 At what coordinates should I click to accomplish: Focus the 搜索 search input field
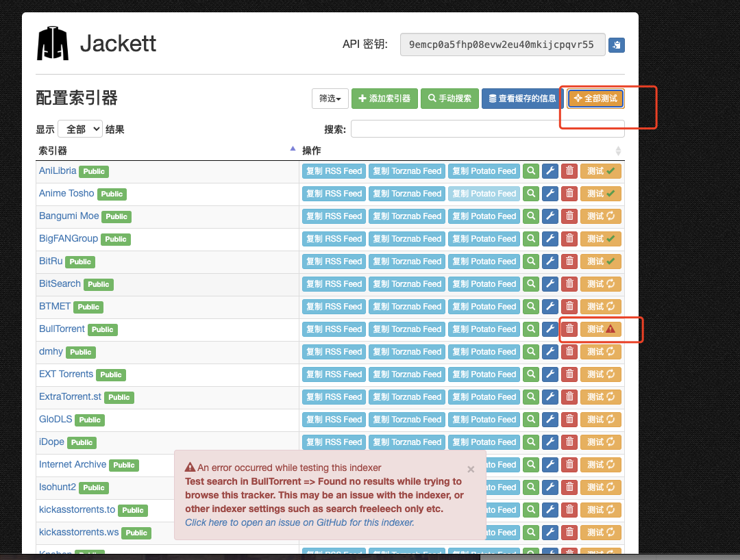pos(488,129)
